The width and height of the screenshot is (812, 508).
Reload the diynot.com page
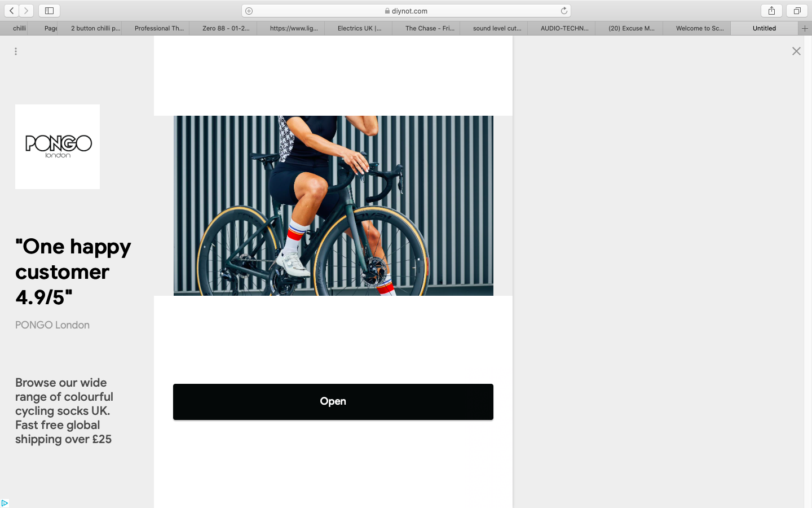(x=564, y=11)
